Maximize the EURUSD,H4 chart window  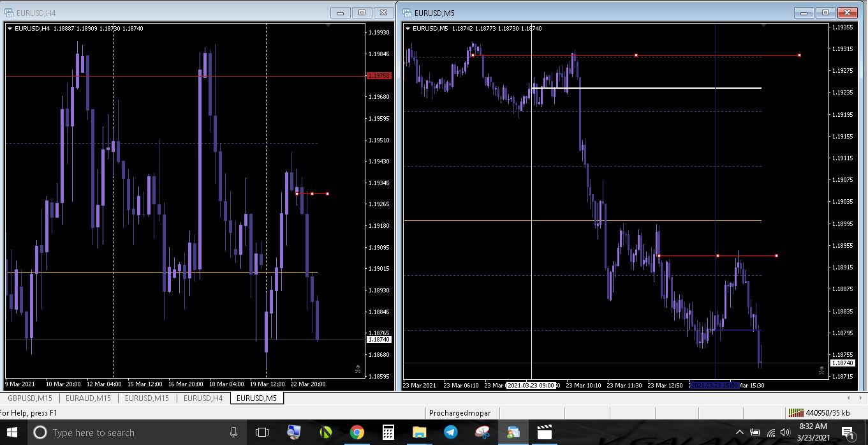tap(362, 12)
